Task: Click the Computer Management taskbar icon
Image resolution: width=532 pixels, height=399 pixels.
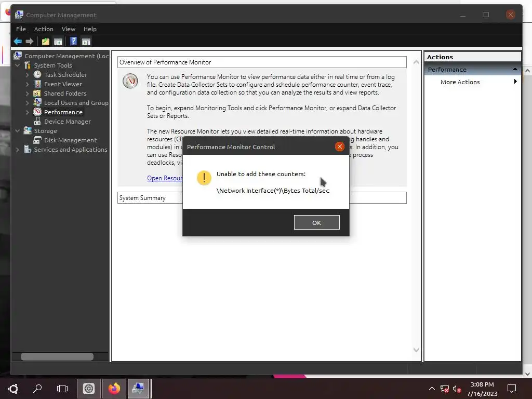Action: [x=138, y=388]
